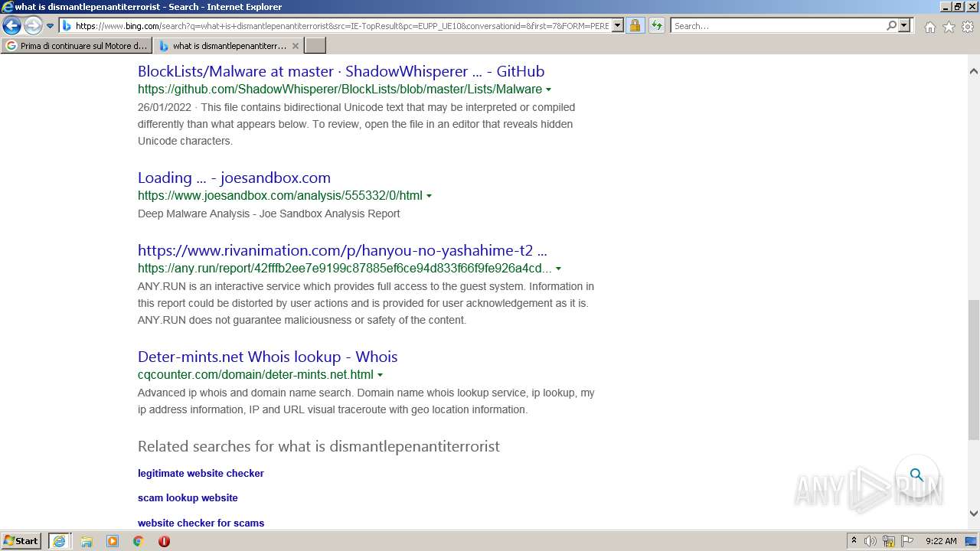The width and height of the screenshot is (980, 551).
Task: Expand the dropdown caret after the GitHub URL
Action: pos(548,90)
